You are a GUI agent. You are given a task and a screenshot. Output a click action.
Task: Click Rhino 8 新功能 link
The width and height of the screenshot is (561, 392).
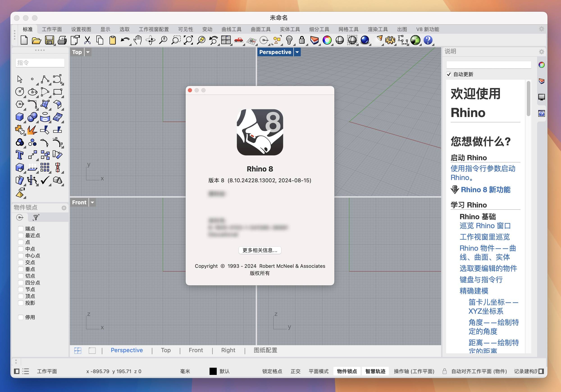487,189
